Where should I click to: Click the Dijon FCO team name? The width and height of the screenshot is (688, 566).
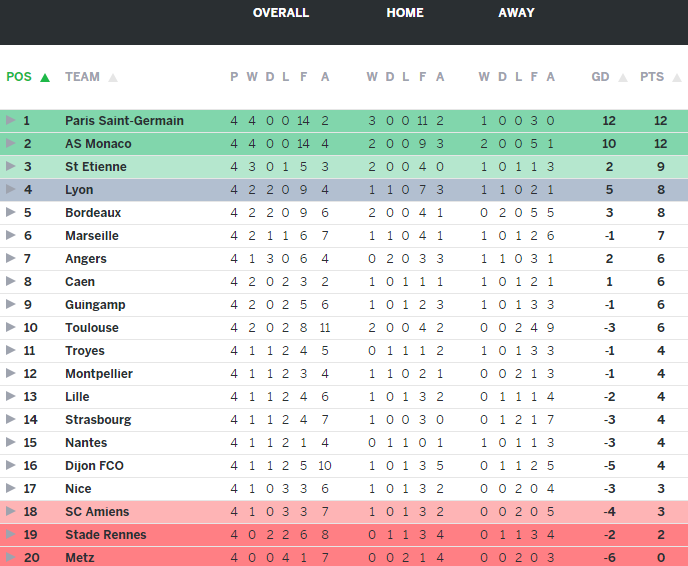[x=94, y=466]
